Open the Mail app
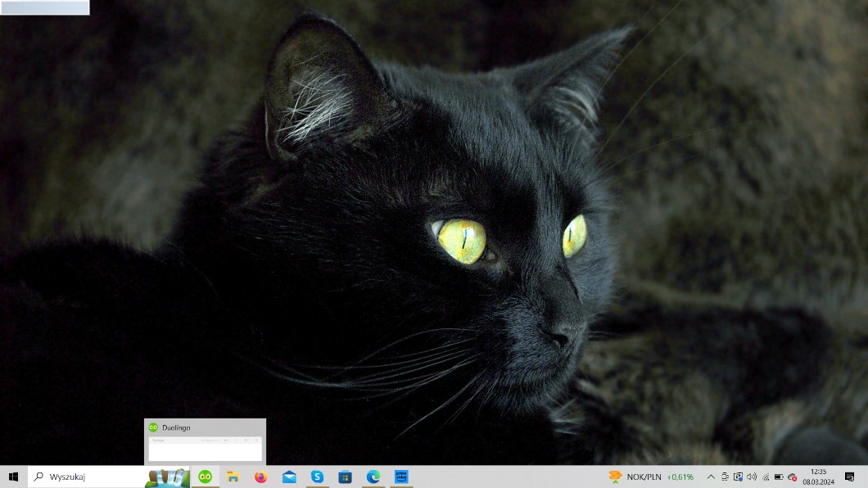 [289, 477]
